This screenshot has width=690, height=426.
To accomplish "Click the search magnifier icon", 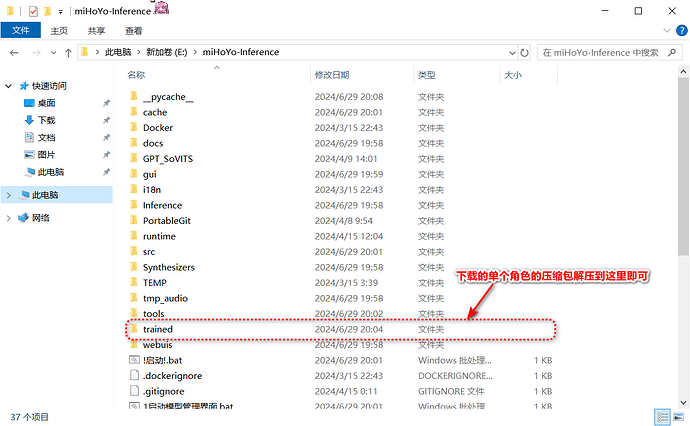I will click(672, 53).
